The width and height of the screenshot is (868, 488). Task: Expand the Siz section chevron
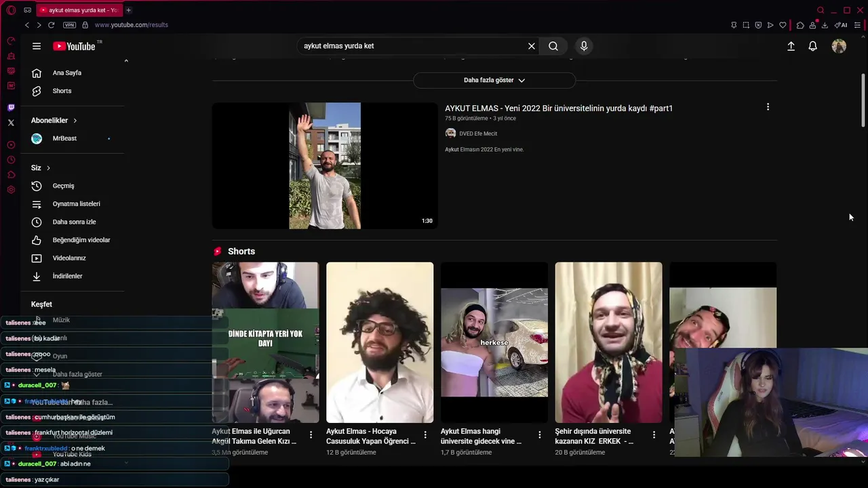48,168
